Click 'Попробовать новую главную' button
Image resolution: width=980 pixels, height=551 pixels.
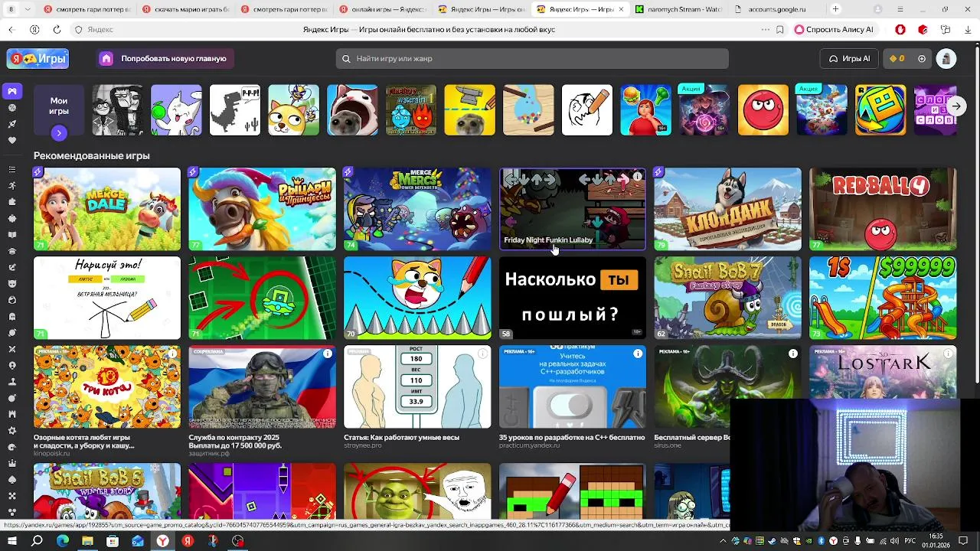click(x=165, y=58)
